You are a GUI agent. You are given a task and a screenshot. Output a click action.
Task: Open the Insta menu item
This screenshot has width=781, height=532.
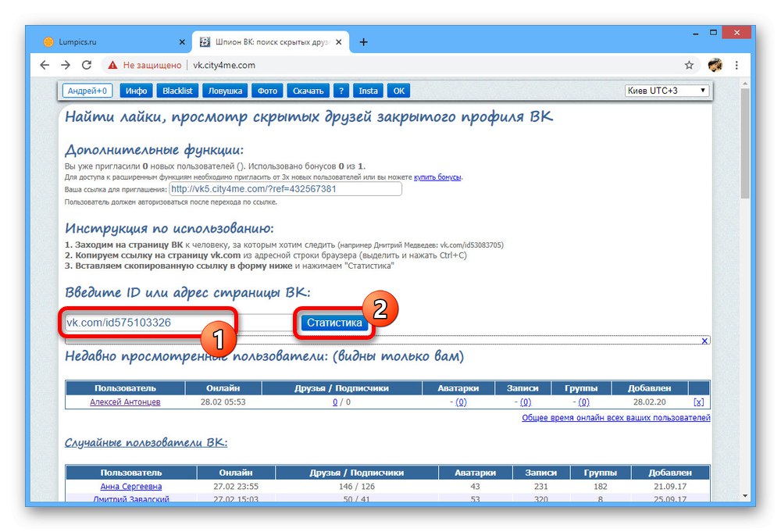(x=368, y=91)
